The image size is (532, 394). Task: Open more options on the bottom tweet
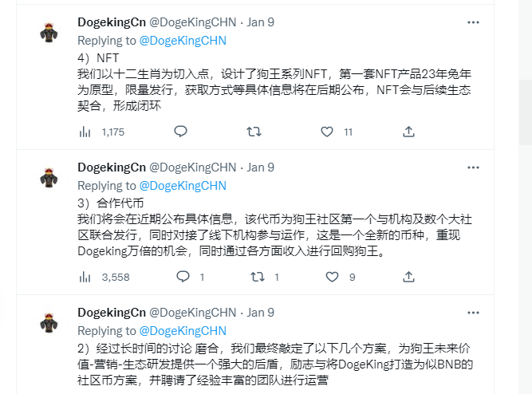click(473, 312)
